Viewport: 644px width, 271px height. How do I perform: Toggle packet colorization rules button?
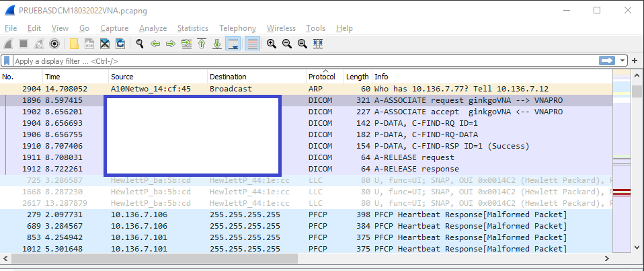[253, 44]
